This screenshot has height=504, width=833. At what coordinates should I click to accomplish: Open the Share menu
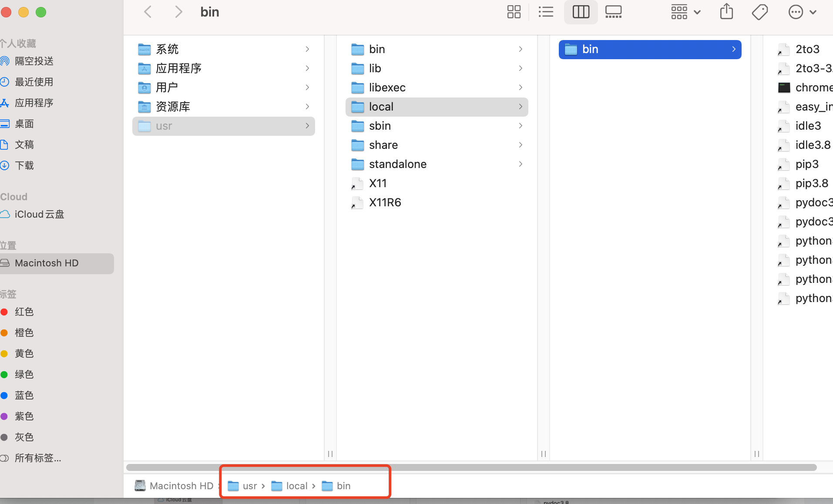coord(726,12)
